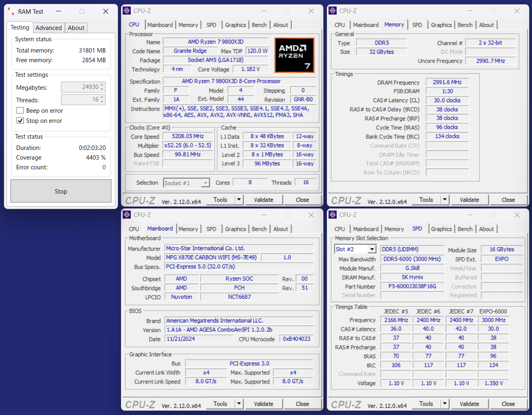The width and height of the screenshot is (532, 415).
Task: Click the Uncore Frequency value 2990.7 MHz
Action: point(490,61)
